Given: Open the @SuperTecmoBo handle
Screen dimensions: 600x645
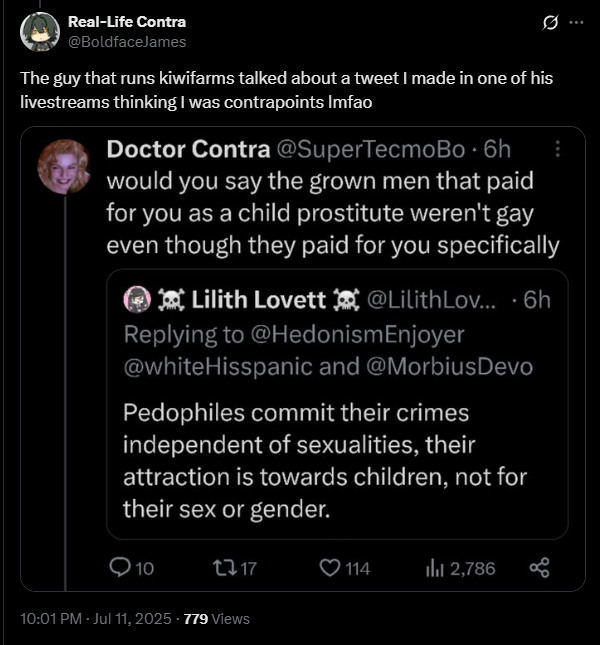Looking at the screenshot, I should [x=371, y=149].
